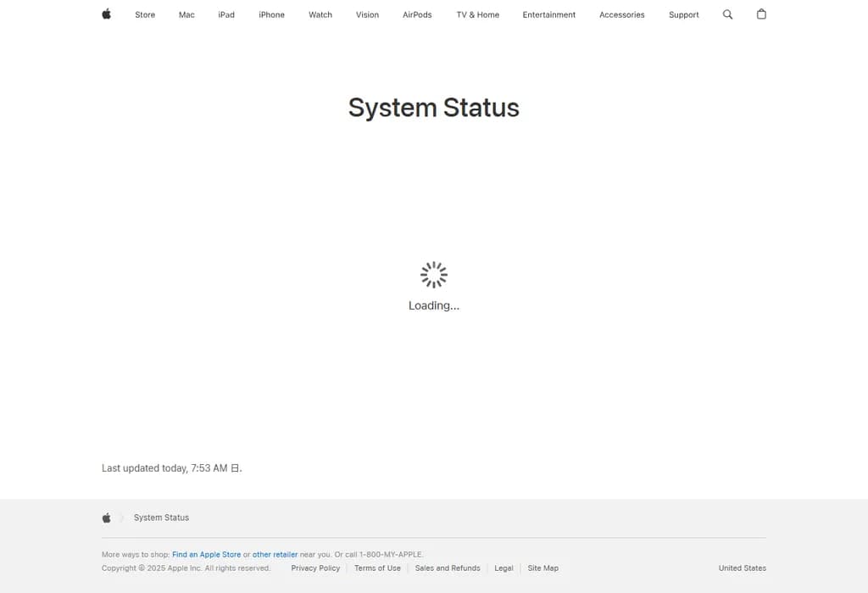Click the shopping bag icon
Screen dimensions: 868x593
(x=760, y=14)
